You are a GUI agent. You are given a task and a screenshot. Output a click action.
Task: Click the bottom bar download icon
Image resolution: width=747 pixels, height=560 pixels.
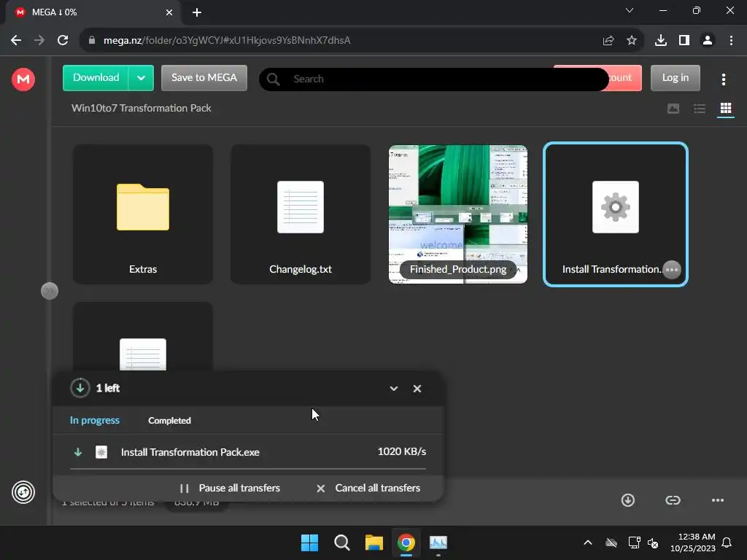point(628,500)
